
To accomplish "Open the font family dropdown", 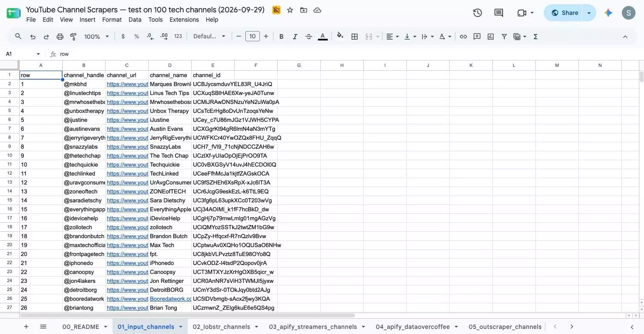I will click(209, 37).
